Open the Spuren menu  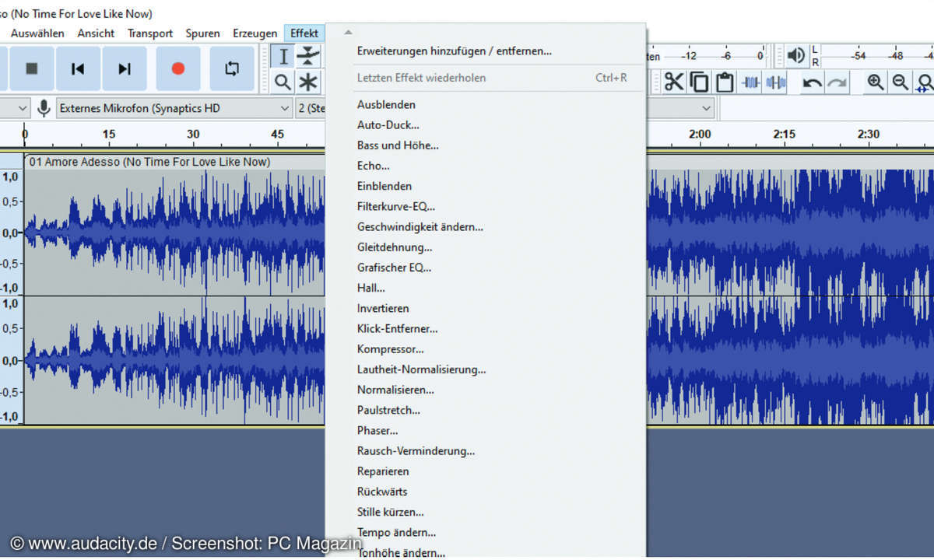(x=202, y=33)
